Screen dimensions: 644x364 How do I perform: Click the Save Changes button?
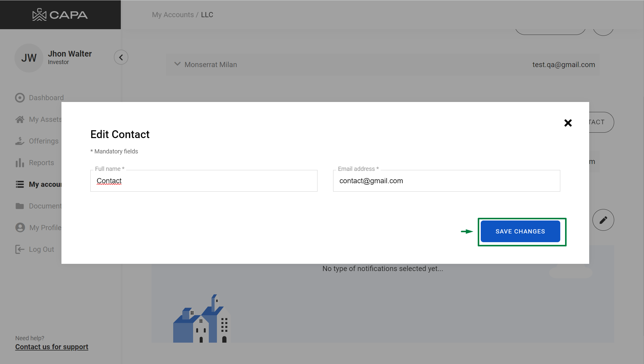coord(520,231)
